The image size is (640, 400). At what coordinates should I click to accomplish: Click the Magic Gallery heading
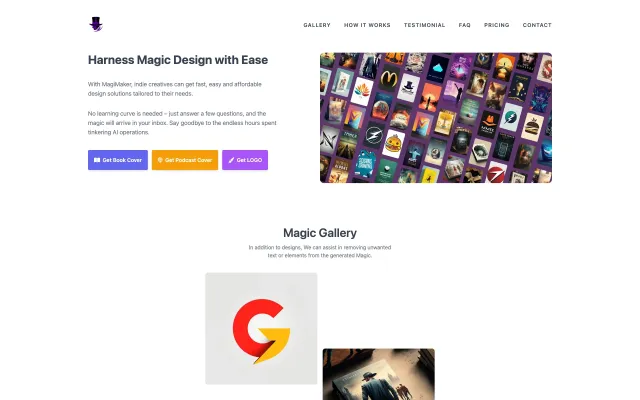coord(320,233)
